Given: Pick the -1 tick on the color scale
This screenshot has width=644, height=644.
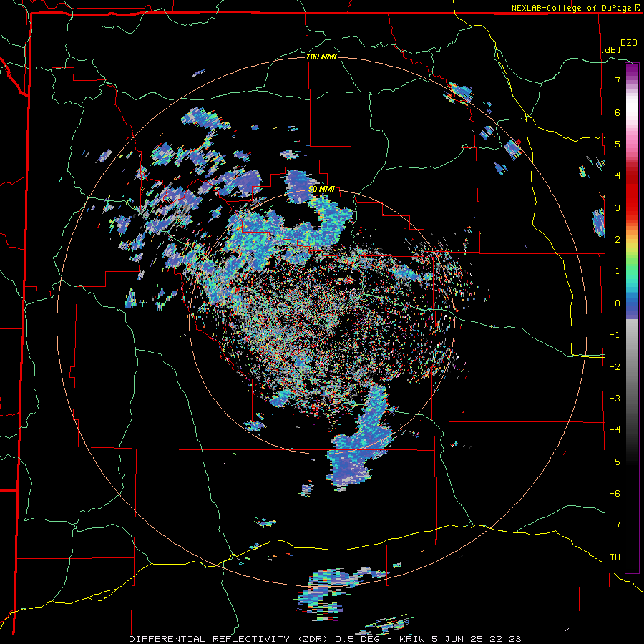Looking at the screenshot, I should click(615, 335).
